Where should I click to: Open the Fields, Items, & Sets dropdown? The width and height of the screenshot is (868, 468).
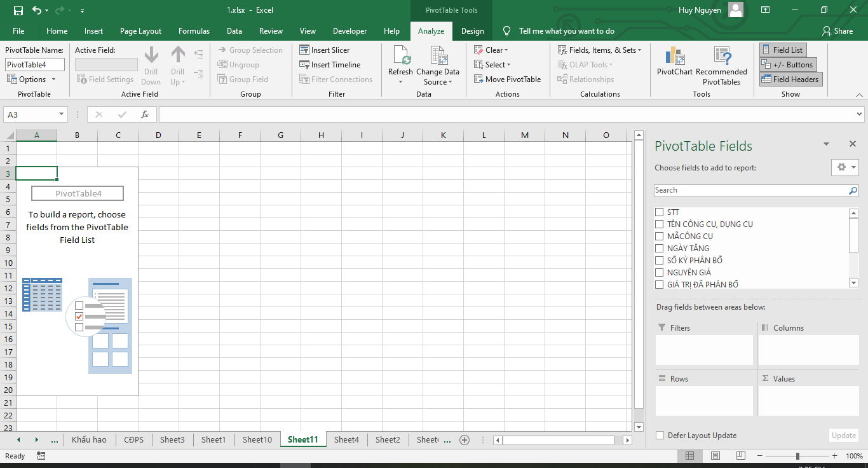pos(599,50)
